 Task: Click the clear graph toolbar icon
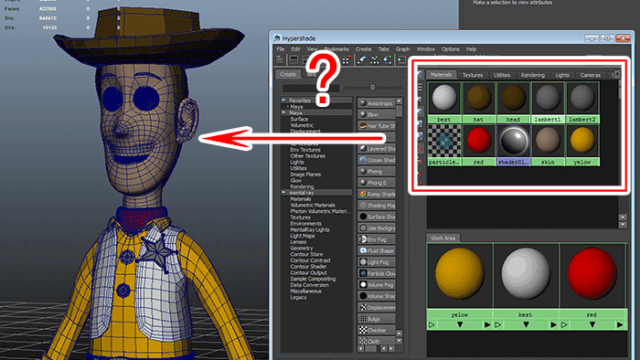coord(362,60)
